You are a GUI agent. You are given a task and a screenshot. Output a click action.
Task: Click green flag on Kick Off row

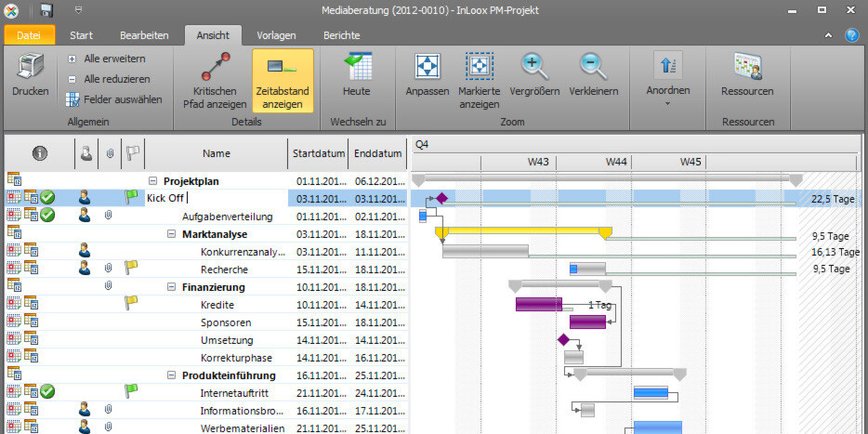pos(131,196)
